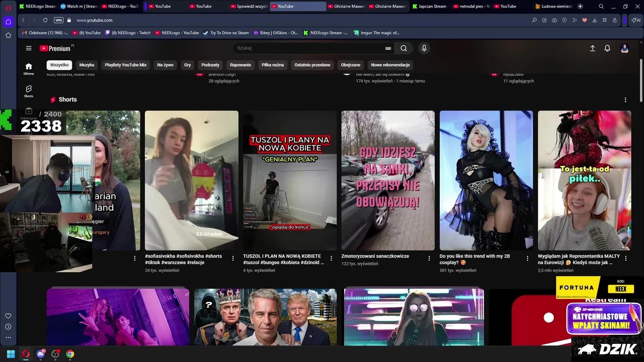Open Opera sidebar history clock icon

coord(8,327)
